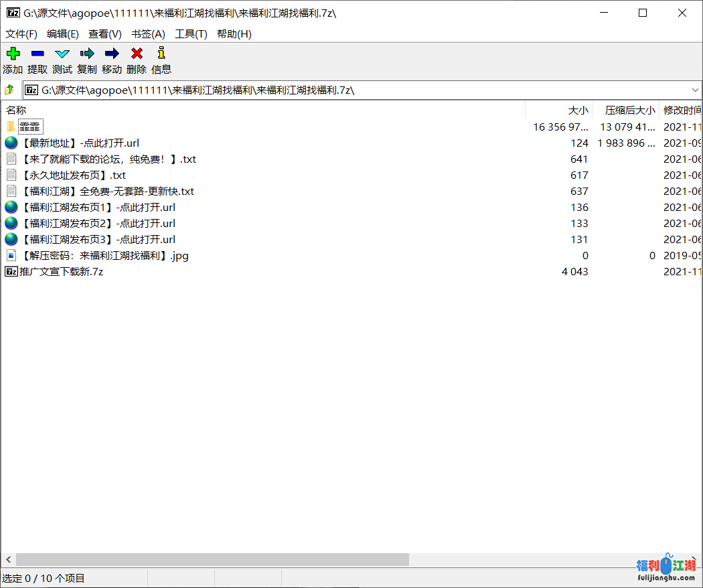Screen dimensions: 703x588
Task: Select the 霏霏 folder in list
Action: (30, 127)
